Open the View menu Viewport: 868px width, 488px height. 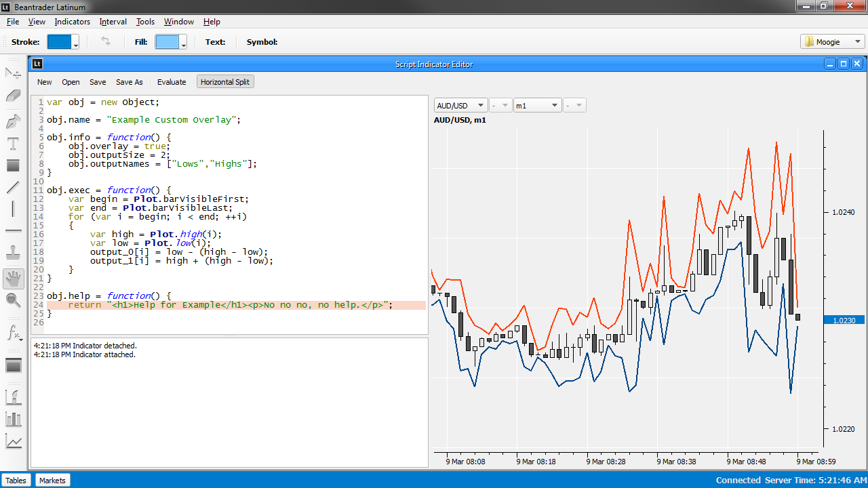(x=37, y=22)
